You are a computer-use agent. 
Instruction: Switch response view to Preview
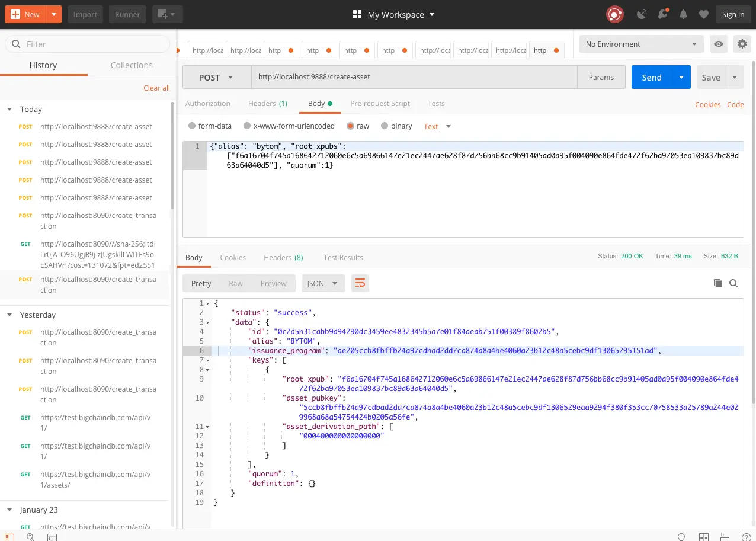click(x=273, y=283)
